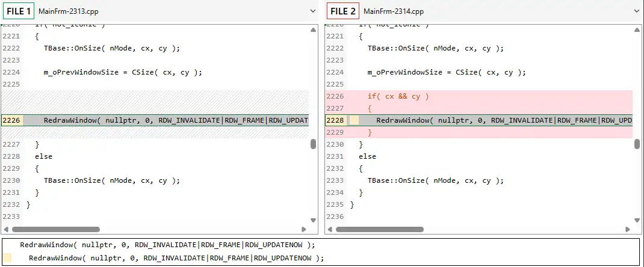Click the red FILE 2 badge

(342, 11)
